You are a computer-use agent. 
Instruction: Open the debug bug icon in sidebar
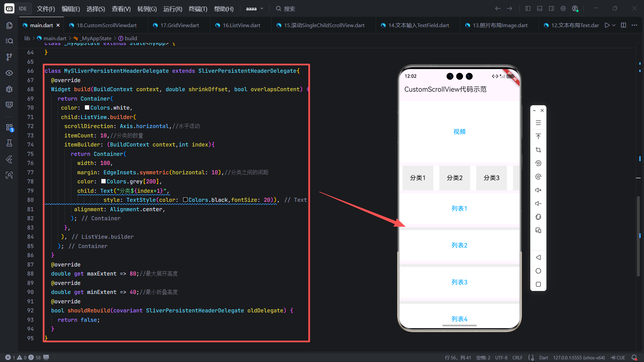(x=9, y=89)
